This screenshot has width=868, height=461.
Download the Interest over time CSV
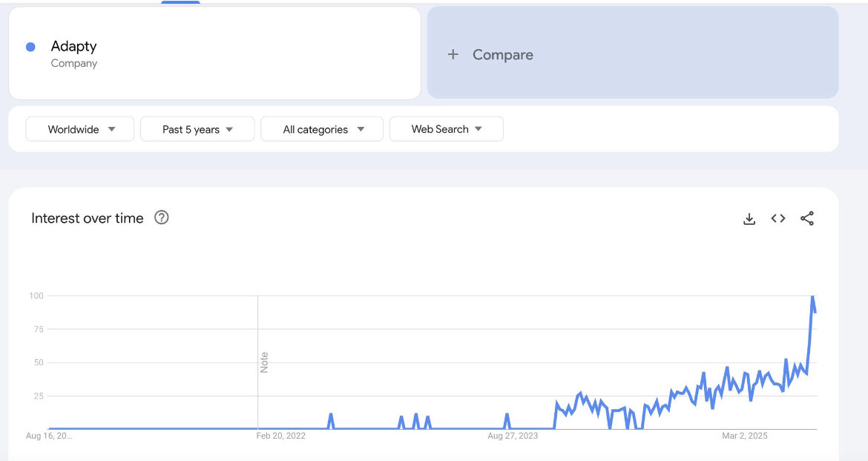coord(749,218)
